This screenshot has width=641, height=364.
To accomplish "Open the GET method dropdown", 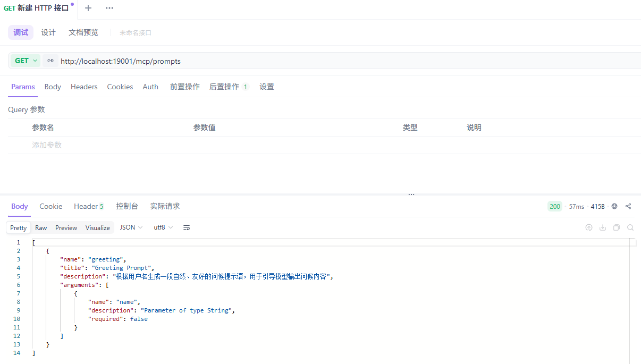I will 26,61.
